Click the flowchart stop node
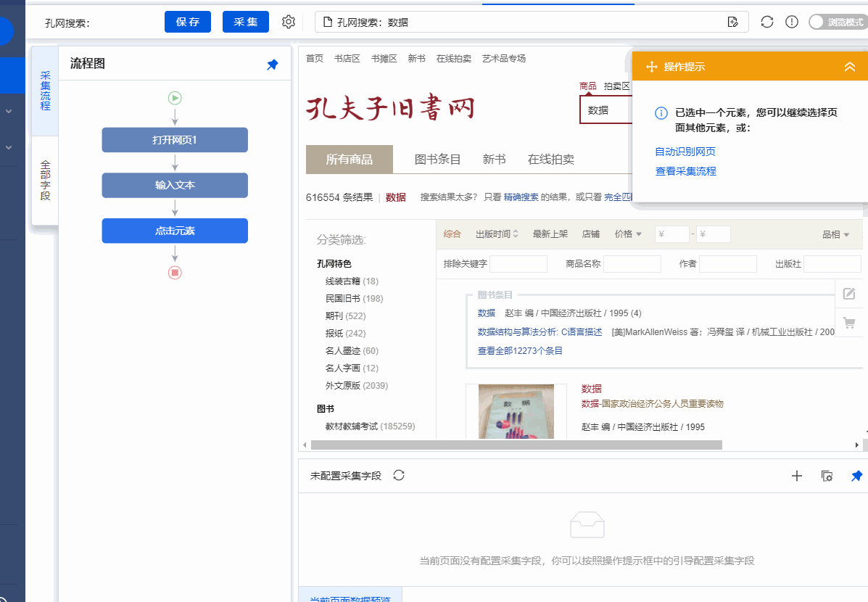The width and height of the screenshot is (868, 602). click(x=175, y=273)
